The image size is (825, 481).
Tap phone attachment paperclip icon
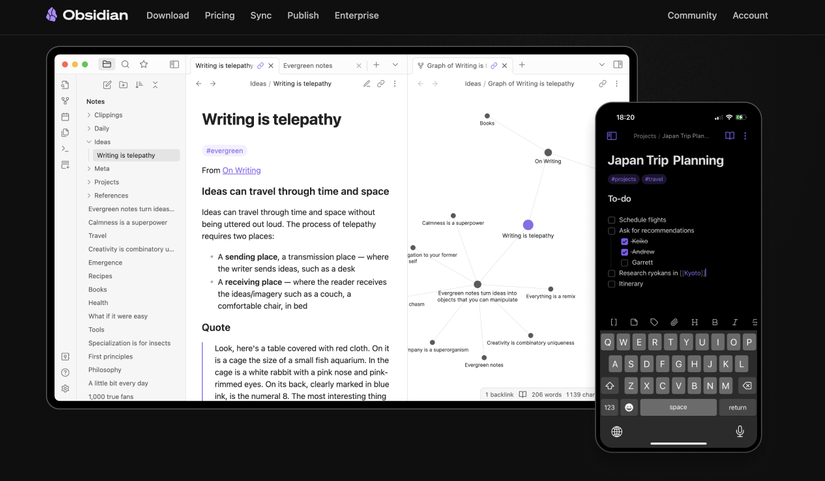pos(674,322)
